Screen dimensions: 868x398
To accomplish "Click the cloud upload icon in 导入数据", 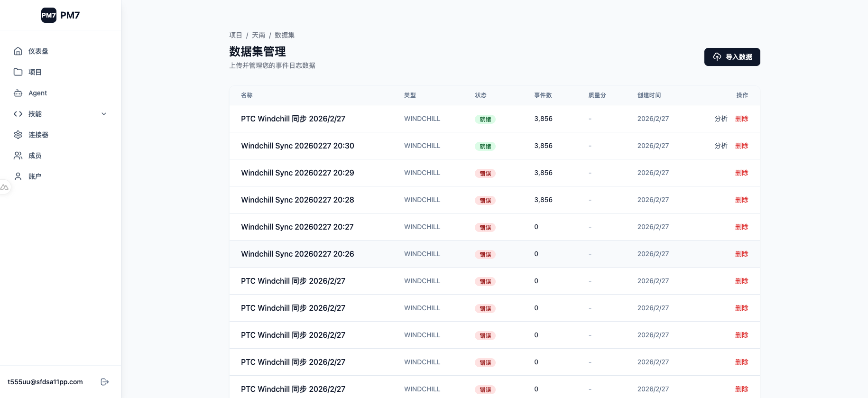I will tap(717, 57).
